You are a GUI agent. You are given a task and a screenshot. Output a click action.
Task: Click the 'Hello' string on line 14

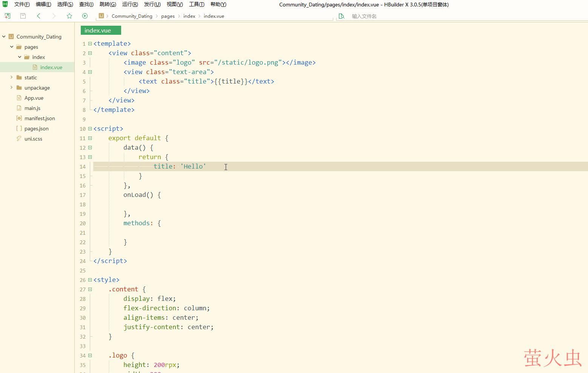[x=193, y=166]
